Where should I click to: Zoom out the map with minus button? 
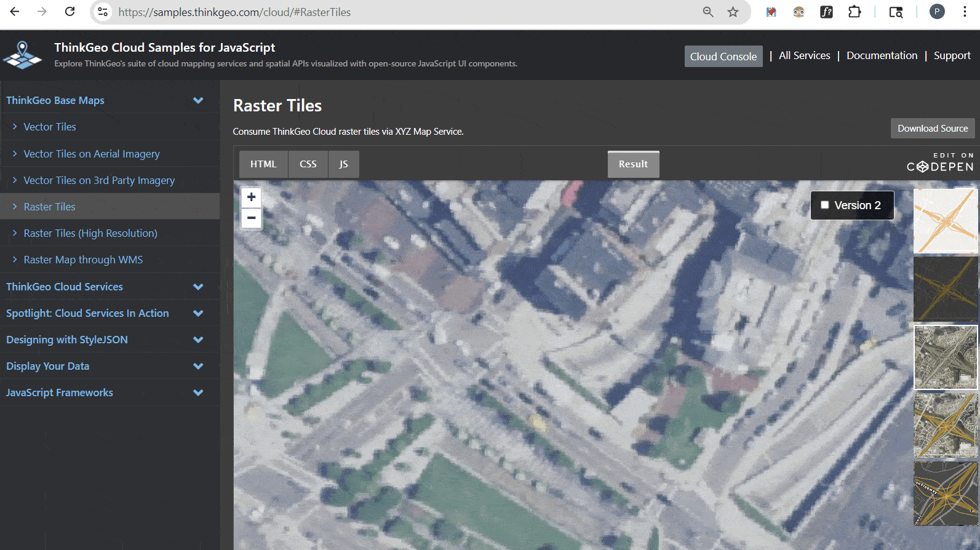coord(251,218)
